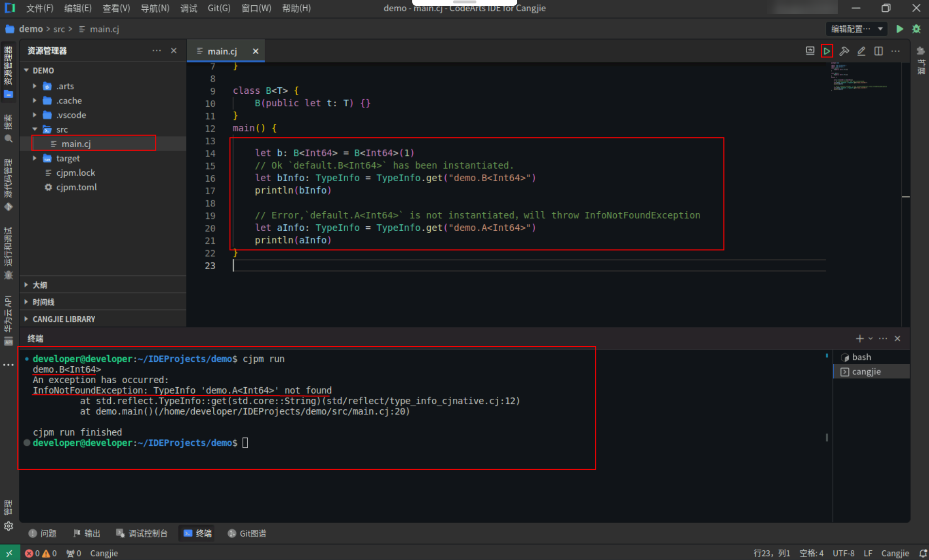The width and height of the screenshot is (929, 560).
Task: Add a new terminal with plus icon
Action: tap(860, 339)
